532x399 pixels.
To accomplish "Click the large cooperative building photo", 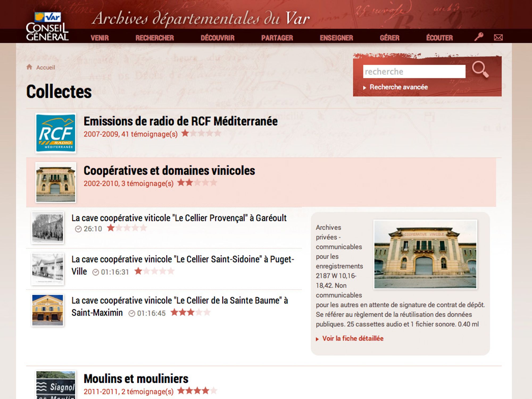I will (425, 254).
